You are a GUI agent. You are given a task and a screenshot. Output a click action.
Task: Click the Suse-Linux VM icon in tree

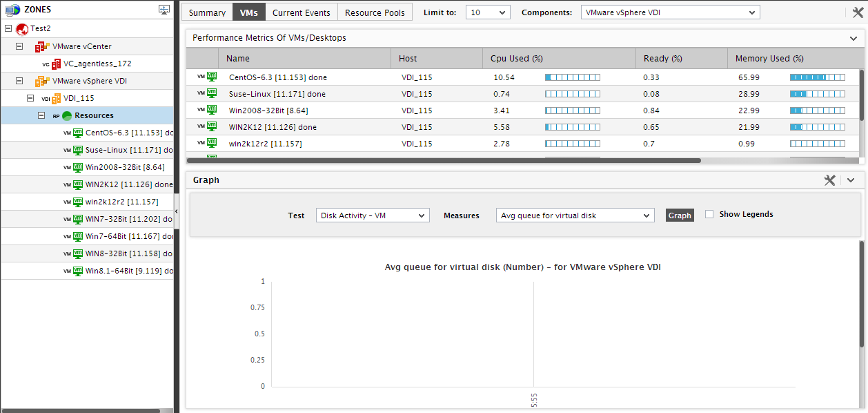[x=78, y=150]
